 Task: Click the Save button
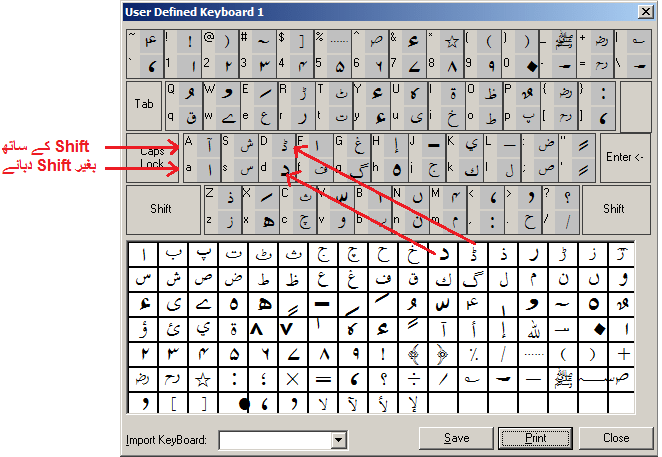(456, 438)
